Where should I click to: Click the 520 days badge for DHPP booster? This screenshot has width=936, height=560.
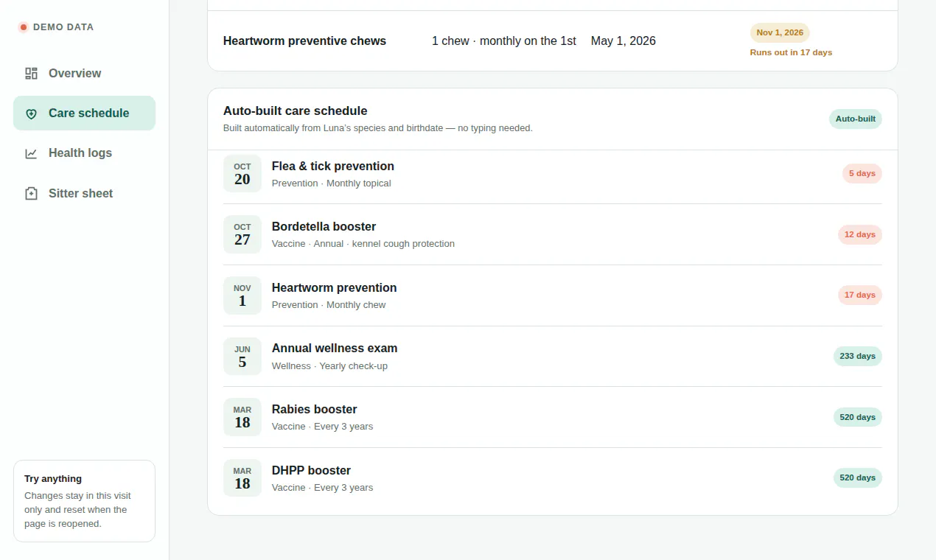[857, 478]
